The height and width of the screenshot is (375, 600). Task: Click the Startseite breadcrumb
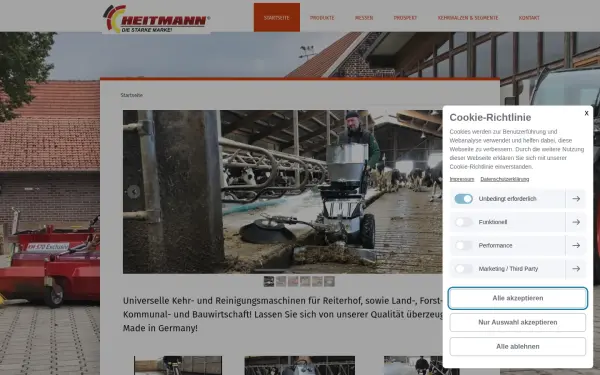tap(132, 95)
